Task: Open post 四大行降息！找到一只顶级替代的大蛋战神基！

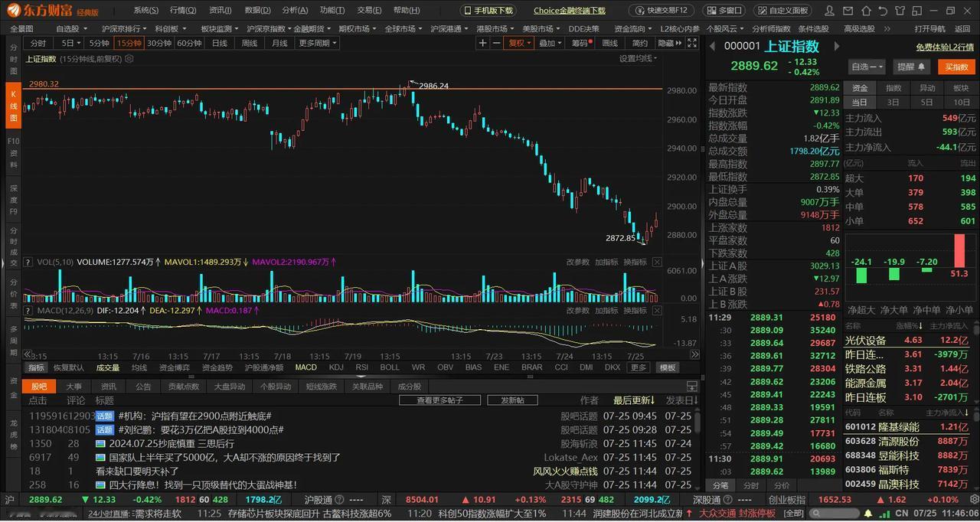Action: 203,485
